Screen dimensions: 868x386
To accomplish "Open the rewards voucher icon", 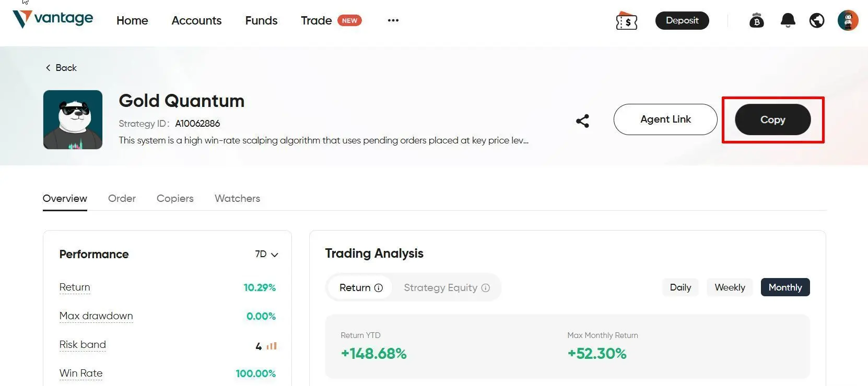I will [x=626, y=20].
